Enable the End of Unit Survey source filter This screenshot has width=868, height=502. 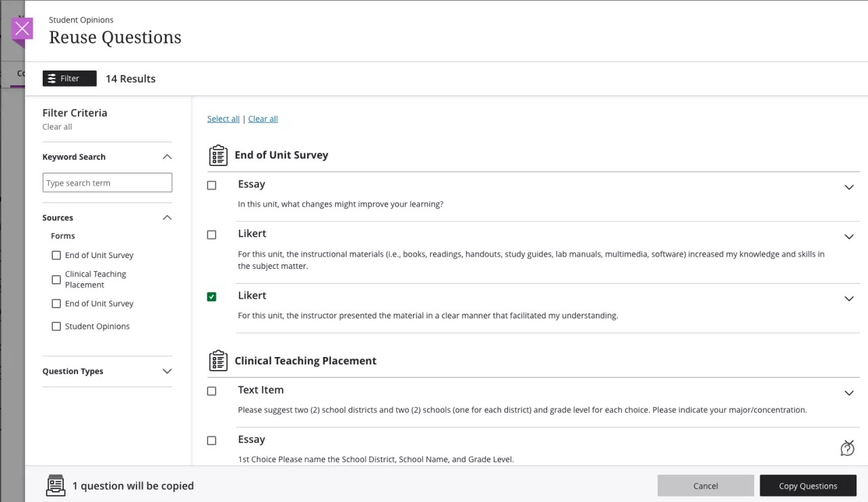(56, 255)
